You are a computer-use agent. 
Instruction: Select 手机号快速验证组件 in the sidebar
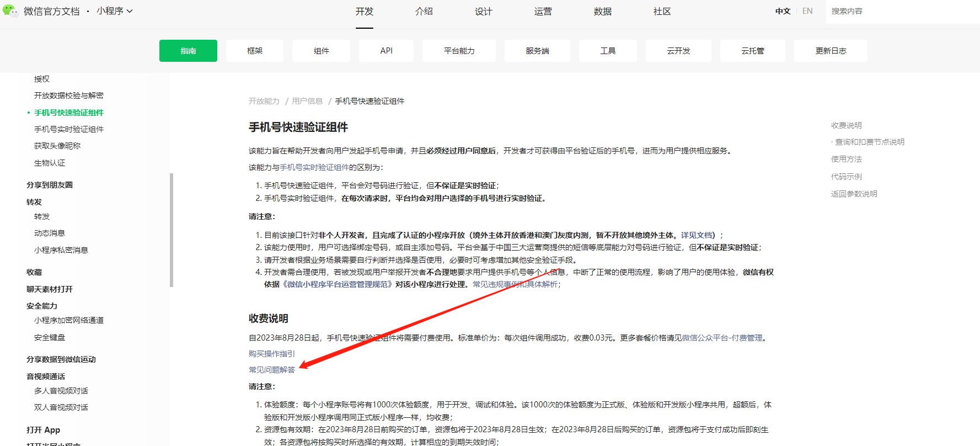[69, 113]
